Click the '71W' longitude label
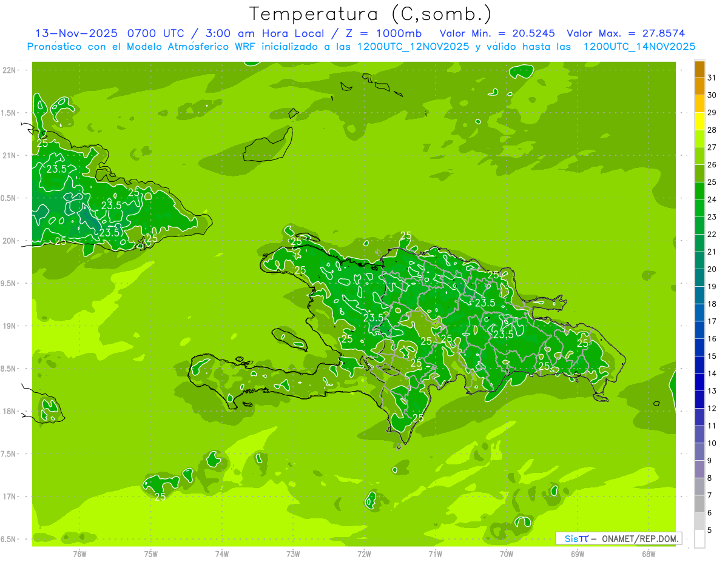Screen dimensions: 728x562 tap(435, 554)
